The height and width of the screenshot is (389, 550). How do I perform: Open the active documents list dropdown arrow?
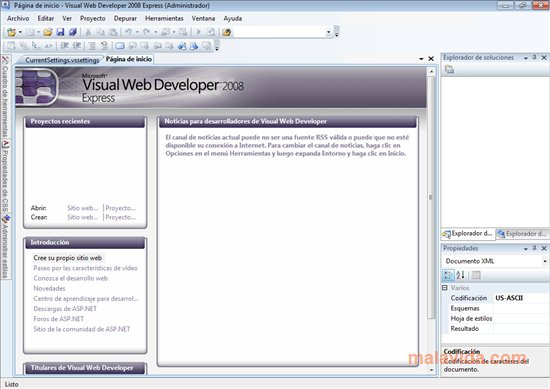[x=421, y=59]
